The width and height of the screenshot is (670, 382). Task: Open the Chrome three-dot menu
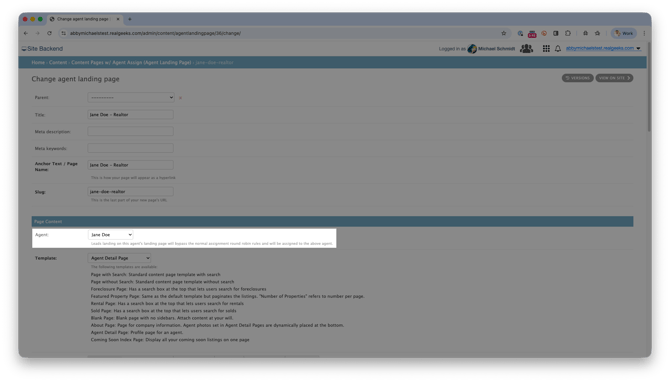click(644, 33)
